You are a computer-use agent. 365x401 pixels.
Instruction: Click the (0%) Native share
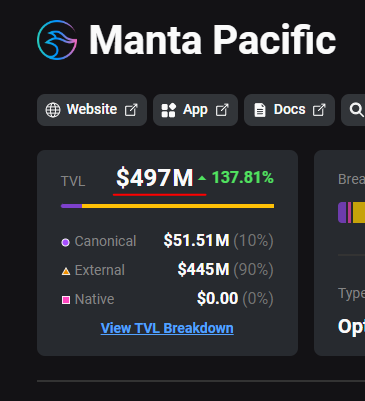tap(258, 299)
